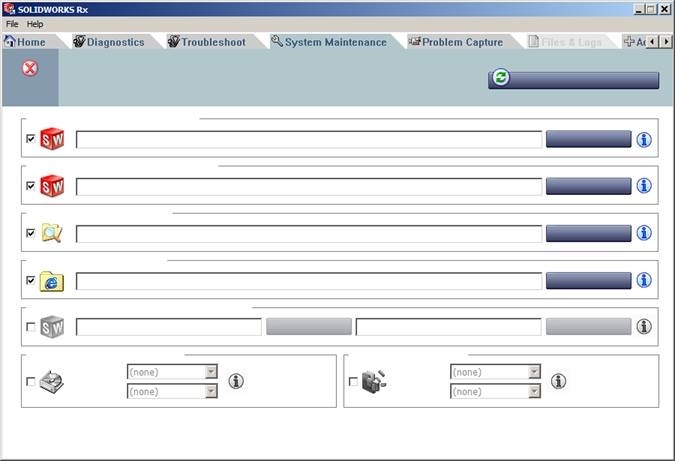This screenshot has height=461, width=675.
Task: Uncheck the checkbox beside second red SW cube
Action: (31, 186)
